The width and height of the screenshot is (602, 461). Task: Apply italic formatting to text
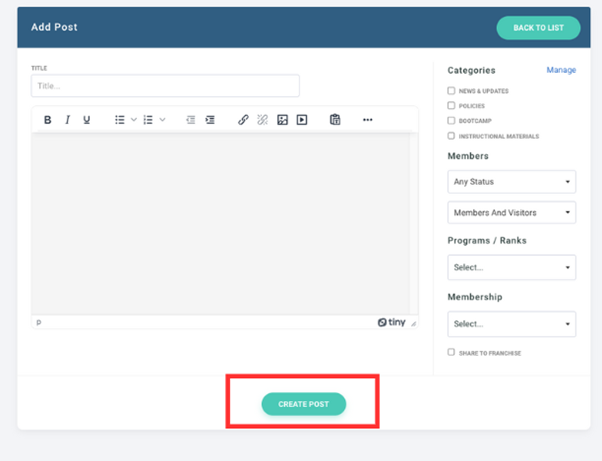point(67,120)
